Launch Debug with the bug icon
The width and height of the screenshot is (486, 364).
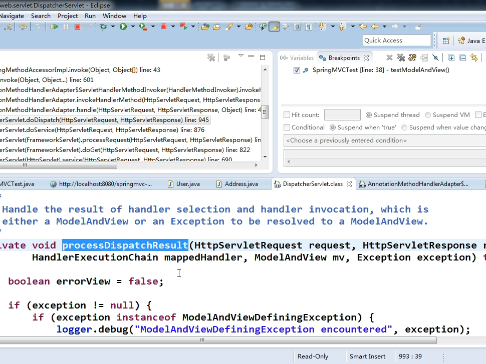coord(103,27)
